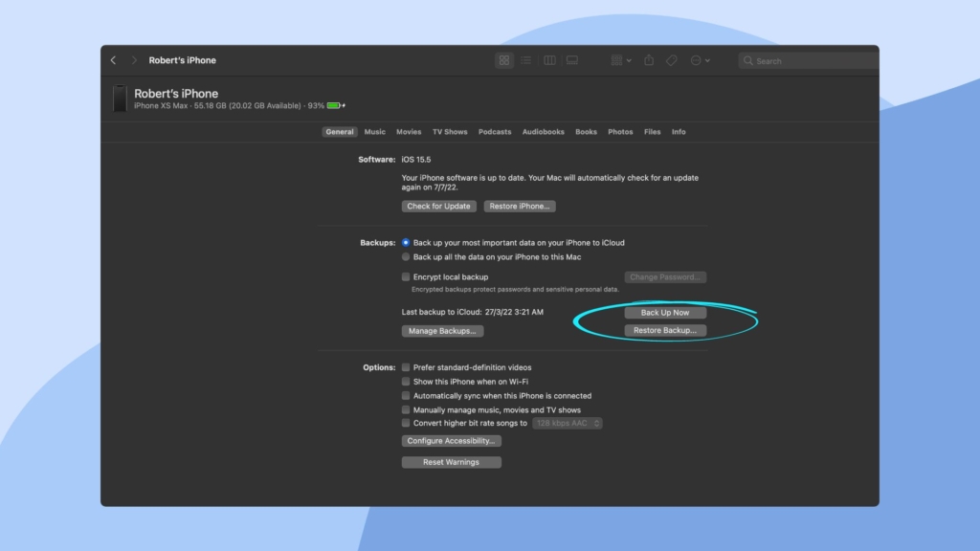Click the iPhone device icon
This screenshot has height=551, width=980.
click(120, 99)
